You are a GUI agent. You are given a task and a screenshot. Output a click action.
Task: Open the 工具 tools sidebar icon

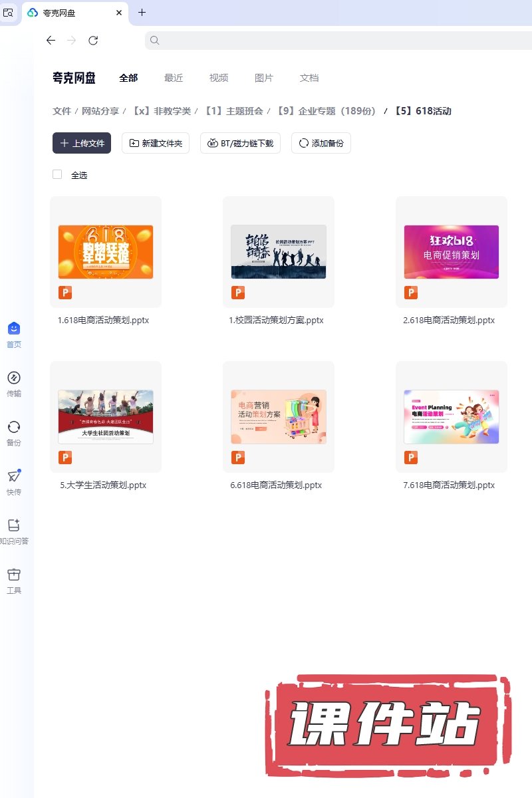14,575
